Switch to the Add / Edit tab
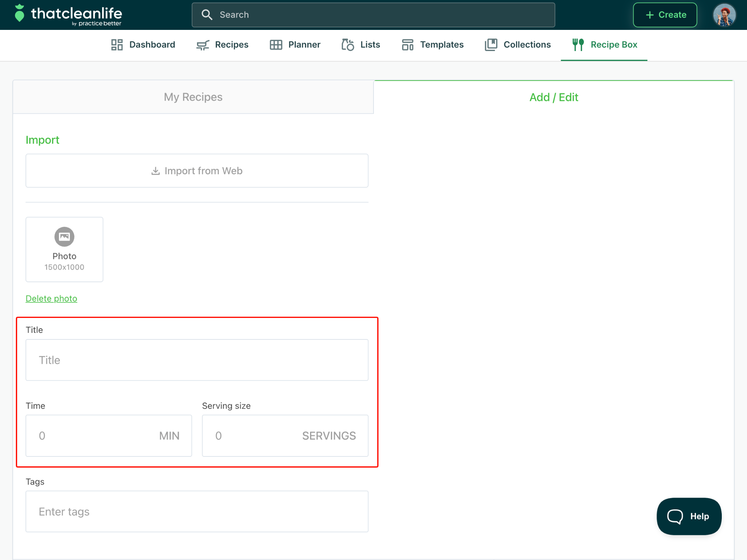747x560 pixels. click(x=554, y=97)
